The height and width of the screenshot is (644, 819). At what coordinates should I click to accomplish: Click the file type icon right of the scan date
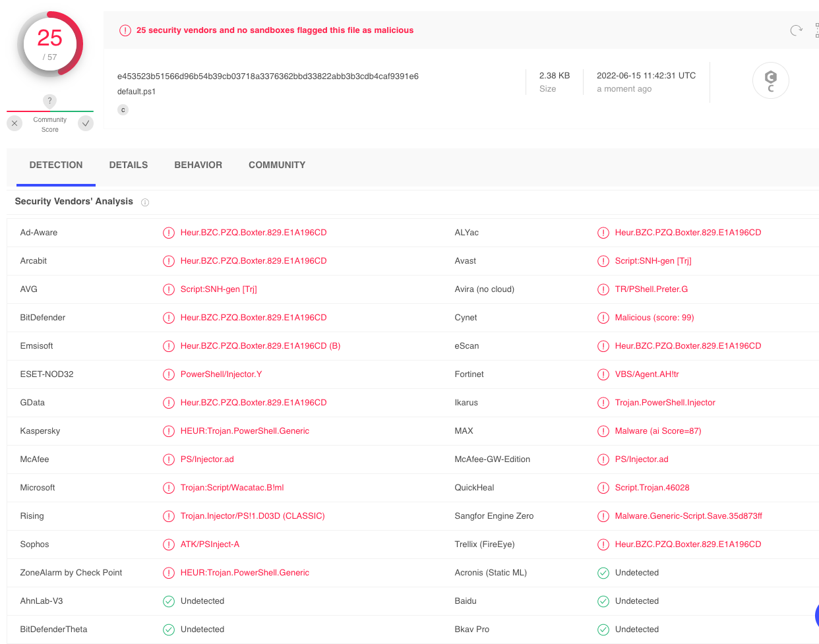pyautogui.click(x=770, y=80)
